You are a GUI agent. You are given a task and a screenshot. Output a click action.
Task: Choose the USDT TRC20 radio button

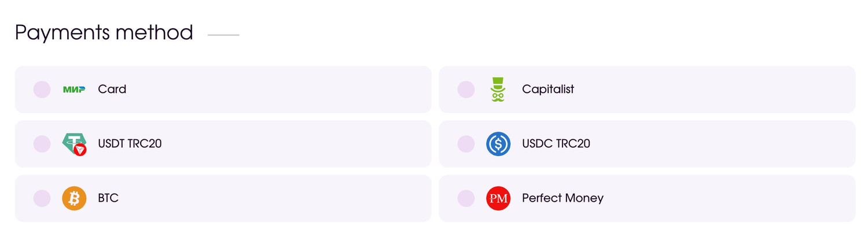click(x=42, y=144)
